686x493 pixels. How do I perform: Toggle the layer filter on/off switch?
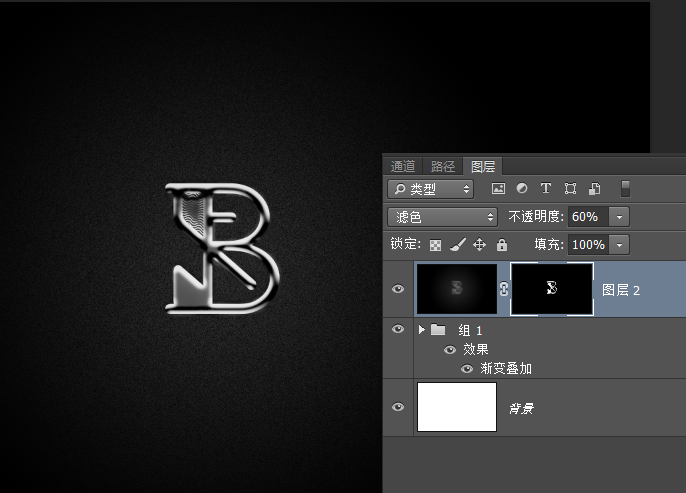626,188
